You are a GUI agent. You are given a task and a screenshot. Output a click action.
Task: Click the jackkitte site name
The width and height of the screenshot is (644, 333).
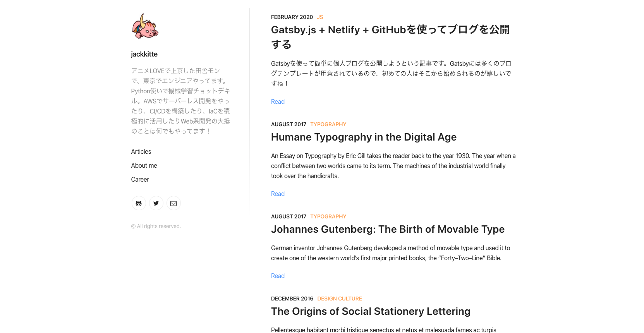144,54
